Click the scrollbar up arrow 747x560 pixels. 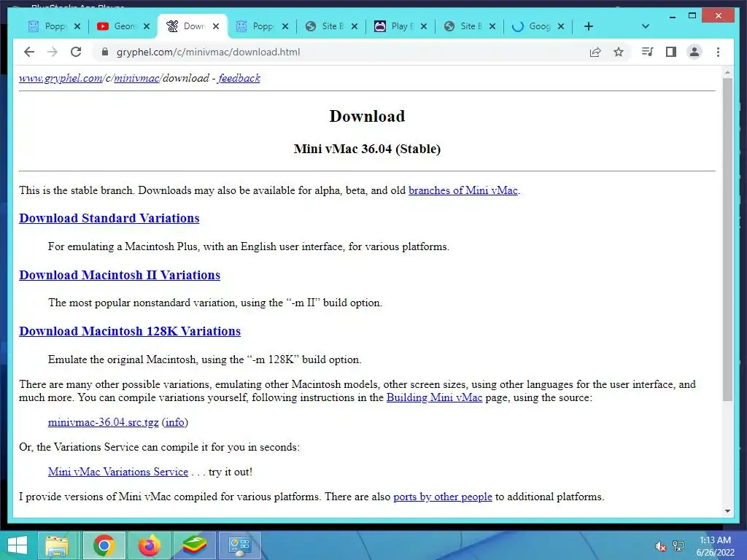tap(727, 72)
